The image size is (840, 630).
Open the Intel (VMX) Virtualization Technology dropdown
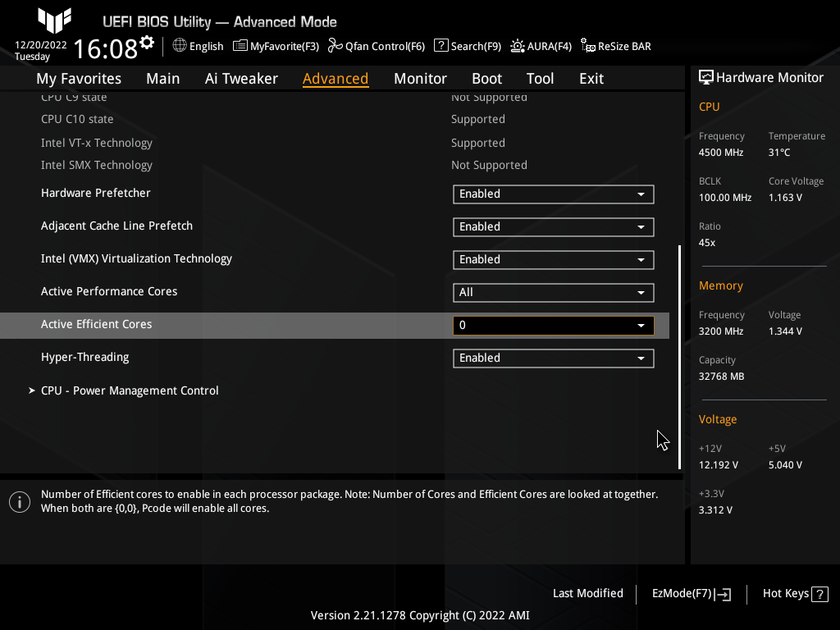coord(553,260)
